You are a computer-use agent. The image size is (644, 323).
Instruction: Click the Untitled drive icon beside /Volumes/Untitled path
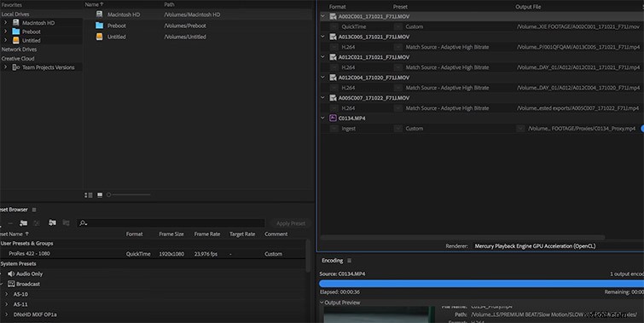100,37
